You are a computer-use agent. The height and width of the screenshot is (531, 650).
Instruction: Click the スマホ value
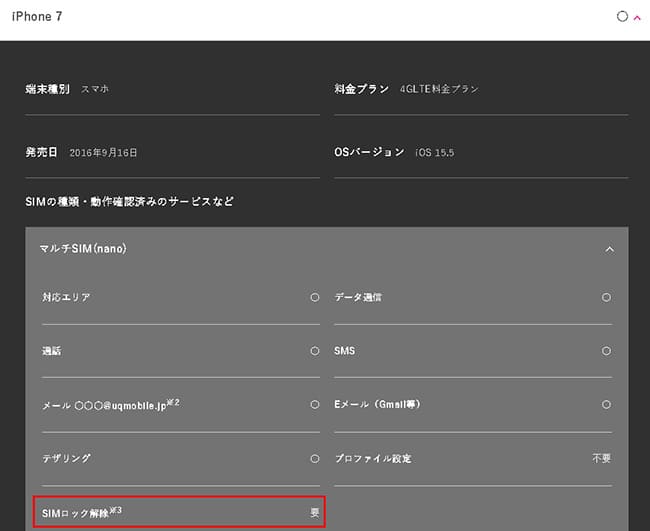point(95,89)
